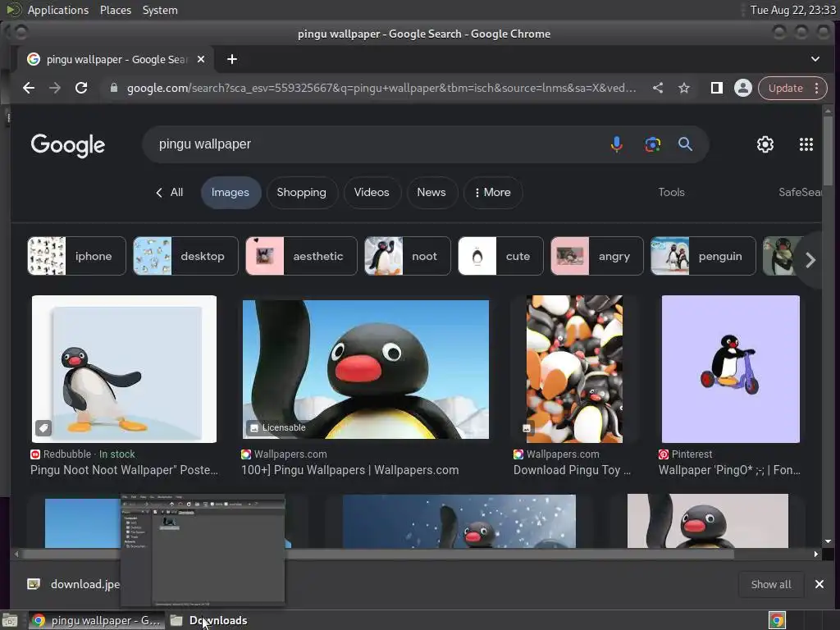Close the downloads bar
The width and height of the screenshot is (840, 630).
click(x=819, y=584)
